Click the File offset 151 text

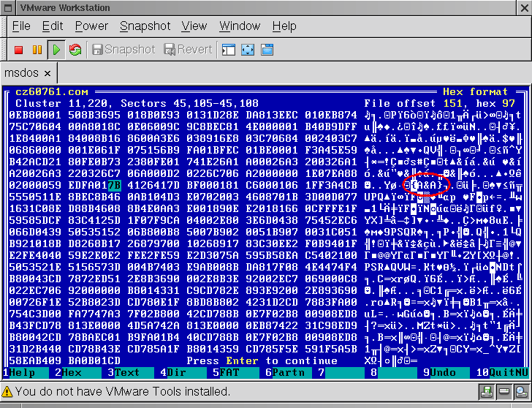pos(413,103)
